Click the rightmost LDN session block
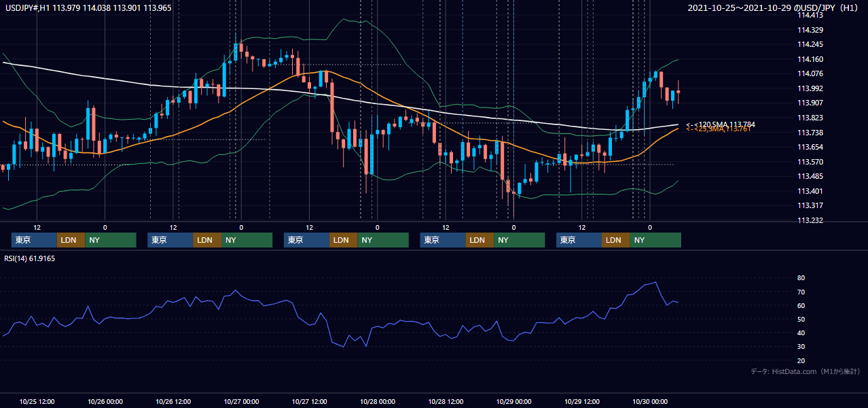The height and width of the screenshot is (408, 868). (x=615, y=240)
